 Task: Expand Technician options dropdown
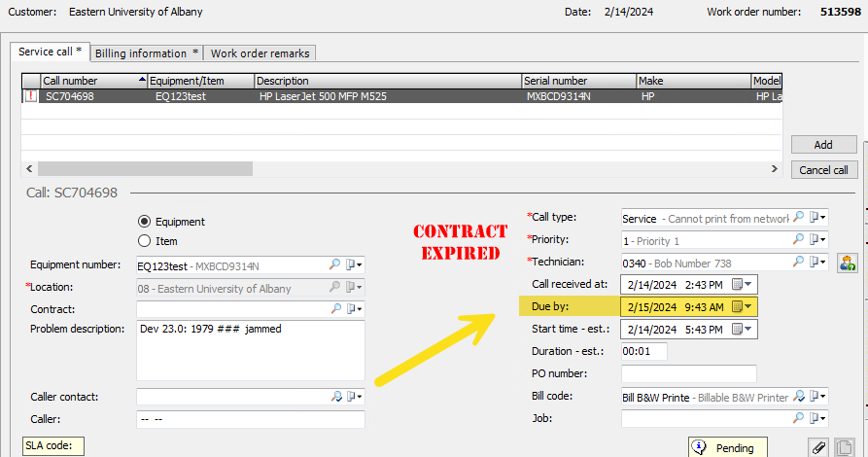817,262
